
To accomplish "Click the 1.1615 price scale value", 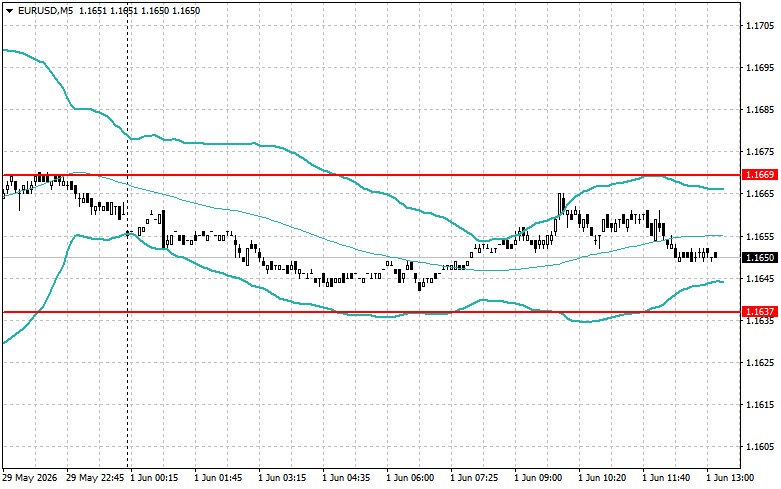I will [x=760, y=405].
